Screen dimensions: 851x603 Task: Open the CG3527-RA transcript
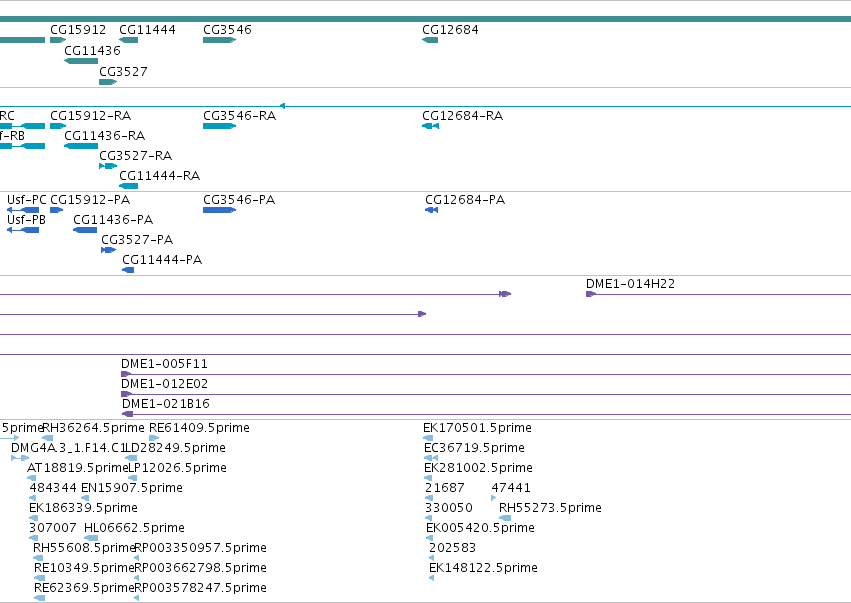pyautogui.click(x=108, y=166)
